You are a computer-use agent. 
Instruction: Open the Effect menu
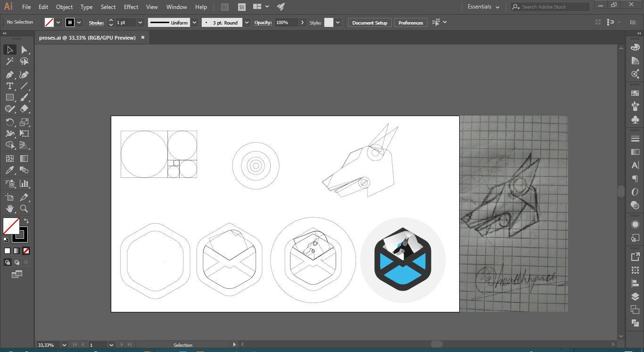pyautogui.click(x=131, y=7)
